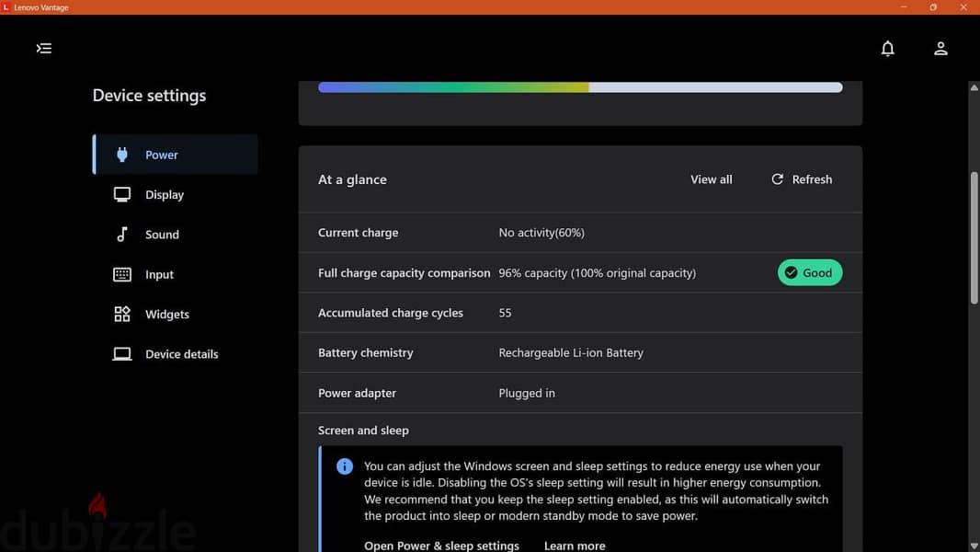
Task: Click the No activity(60%) value
Action: point(541,233)
